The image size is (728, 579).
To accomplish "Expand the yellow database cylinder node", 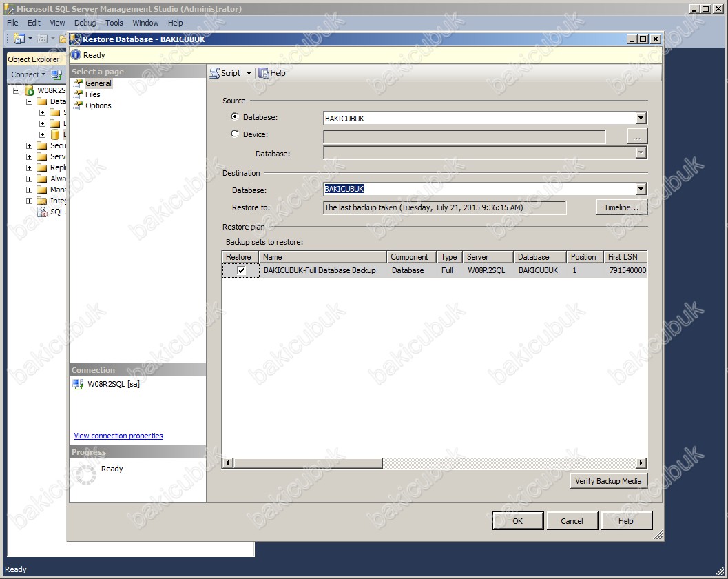I will (42, 135).
